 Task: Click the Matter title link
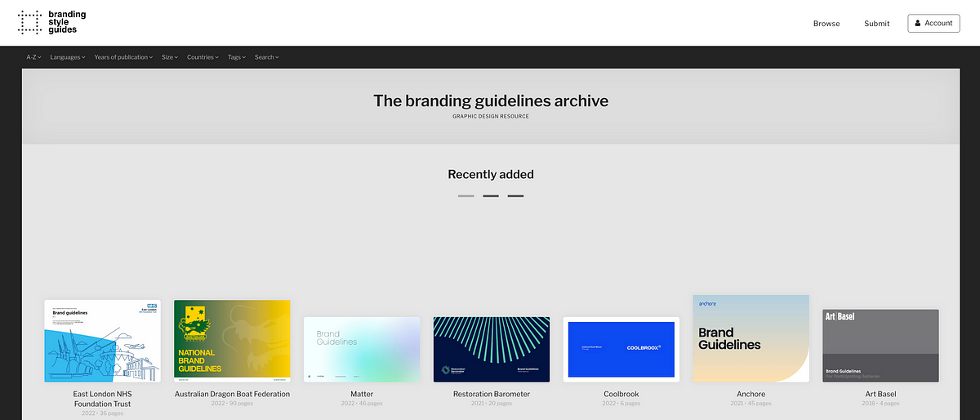pyautogui.click(x=362, y=394)
